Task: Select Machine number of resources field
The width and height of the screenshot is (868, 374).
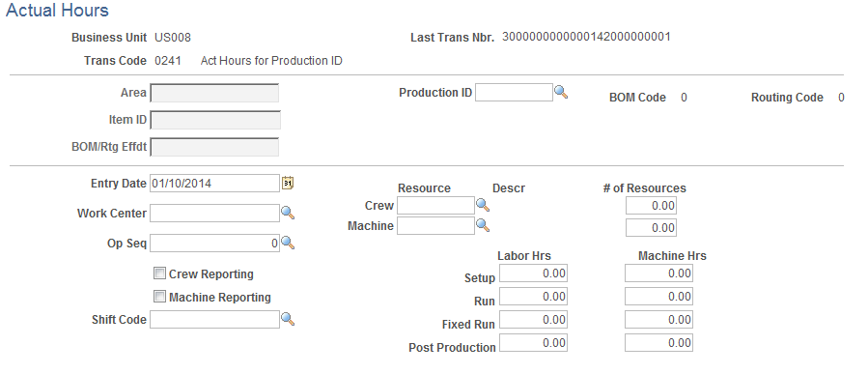Action: click(651, 228)
